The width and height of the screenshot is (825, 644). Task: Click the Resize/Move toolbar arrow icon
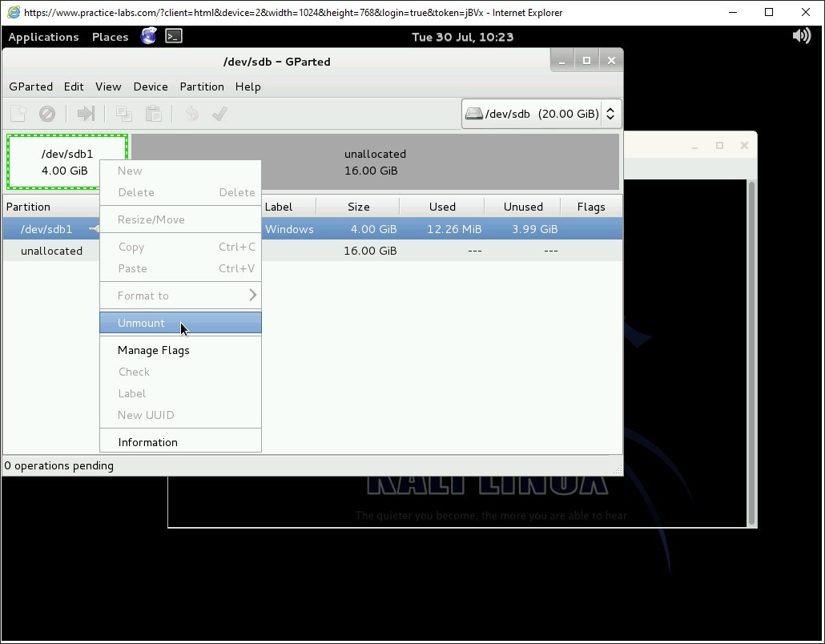pyautogui.click(x=86, y=114)
